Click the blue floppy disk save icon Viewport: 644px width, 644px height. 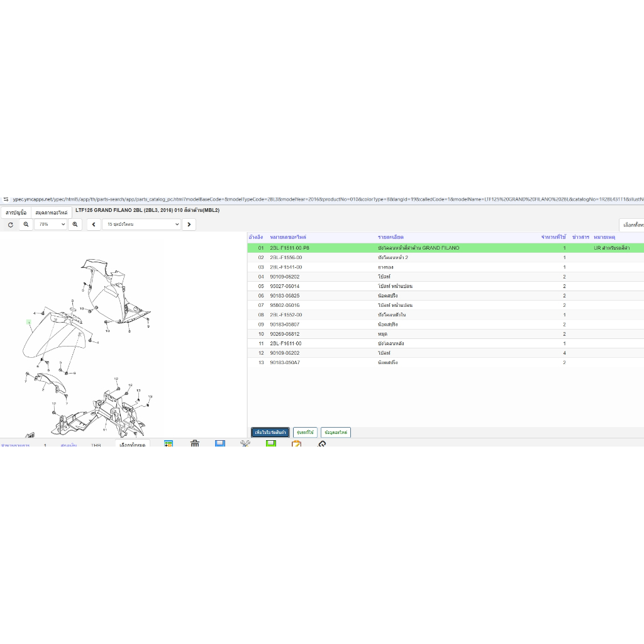(x=220, y=443)
